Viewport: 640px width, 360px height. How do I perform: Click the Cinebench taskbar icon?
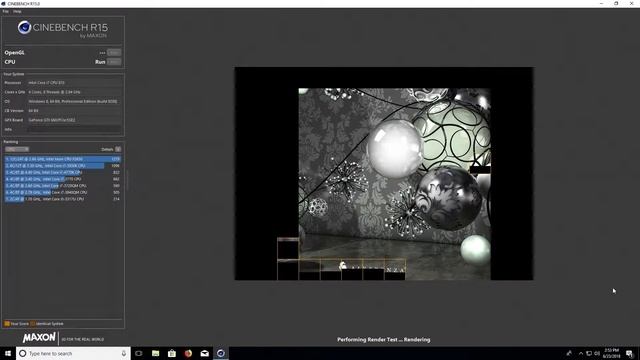click(x=221, y=353)
